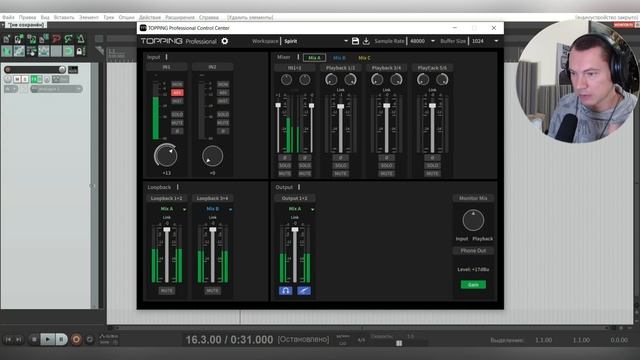
Task: Solo the IN1 input channel
Action: (177, 114)
